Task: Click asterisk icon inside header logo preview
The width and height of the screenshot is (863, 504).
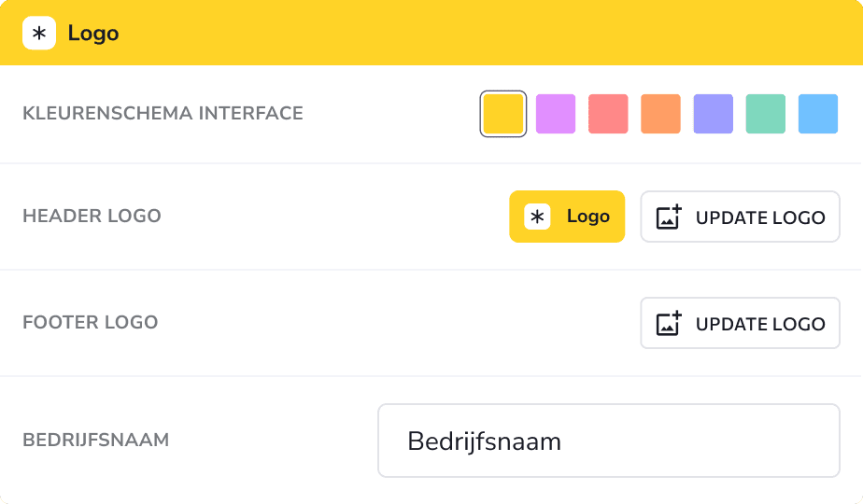Action: tap(537, 217)
